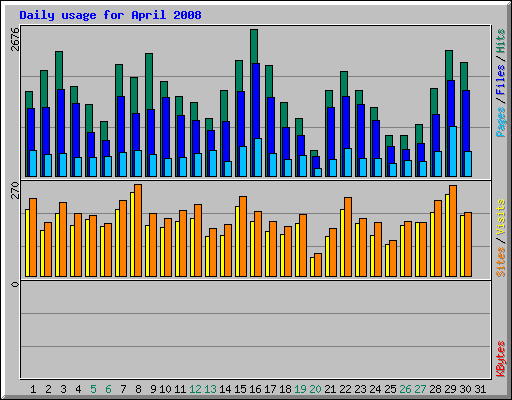Click the 'Daily usage for April 2008' title

coord(110,15)
